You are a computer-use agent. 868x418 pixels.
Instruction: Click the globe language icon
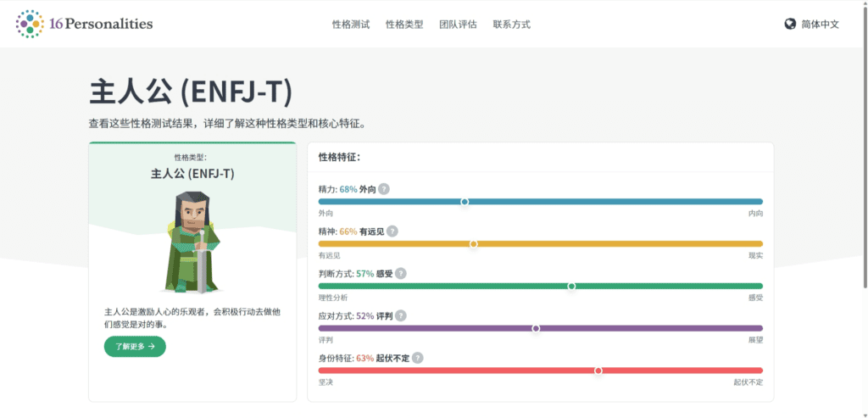[x=790, y=25]
